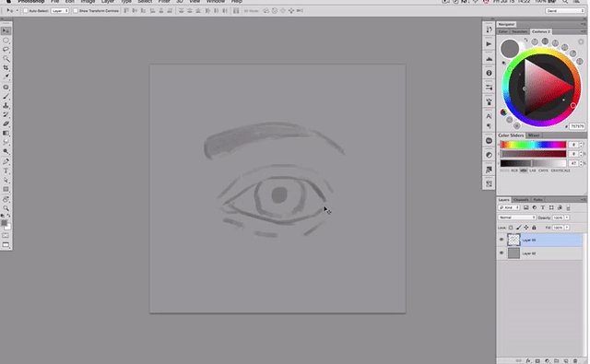
Task: Change the screen mode icon in the toolbox
Action: click(6, 245)
